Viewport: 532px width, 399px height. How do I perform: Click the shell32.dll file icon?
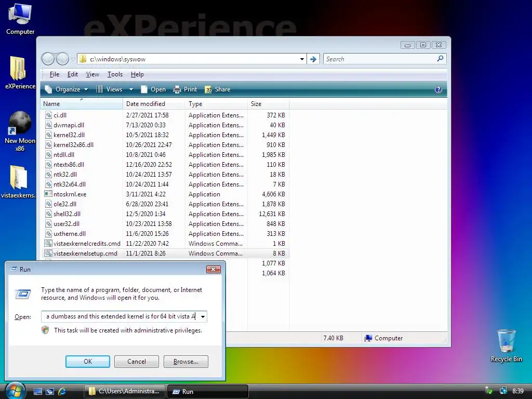pos(48,214)
